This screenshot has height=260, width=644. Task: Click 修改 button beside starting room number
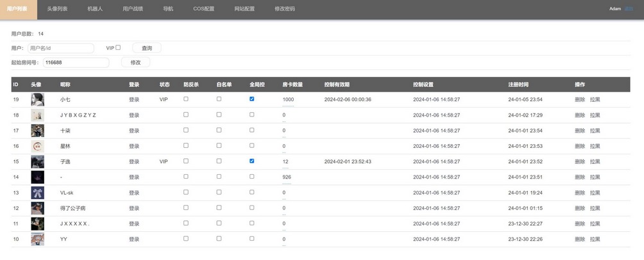coord(135,62)
